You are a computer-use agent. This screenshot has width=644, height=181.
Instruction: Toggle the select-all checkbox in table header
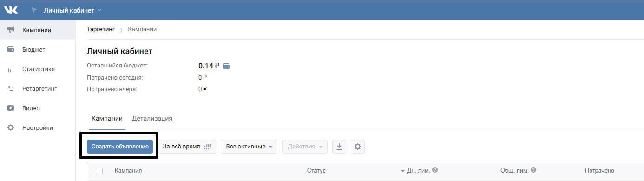99,171
